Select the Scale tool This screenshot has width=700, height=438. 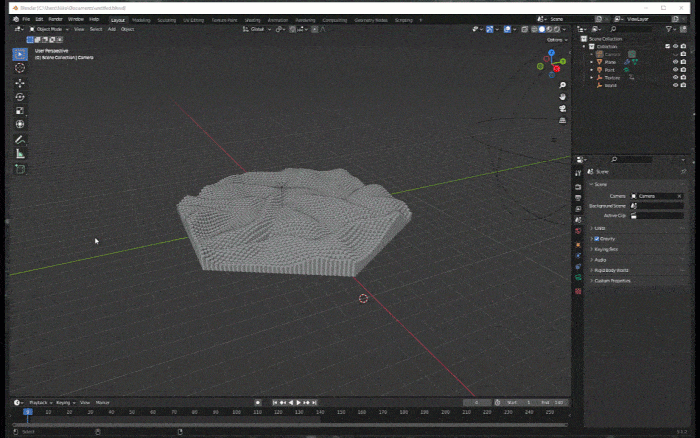pos(20,111)
